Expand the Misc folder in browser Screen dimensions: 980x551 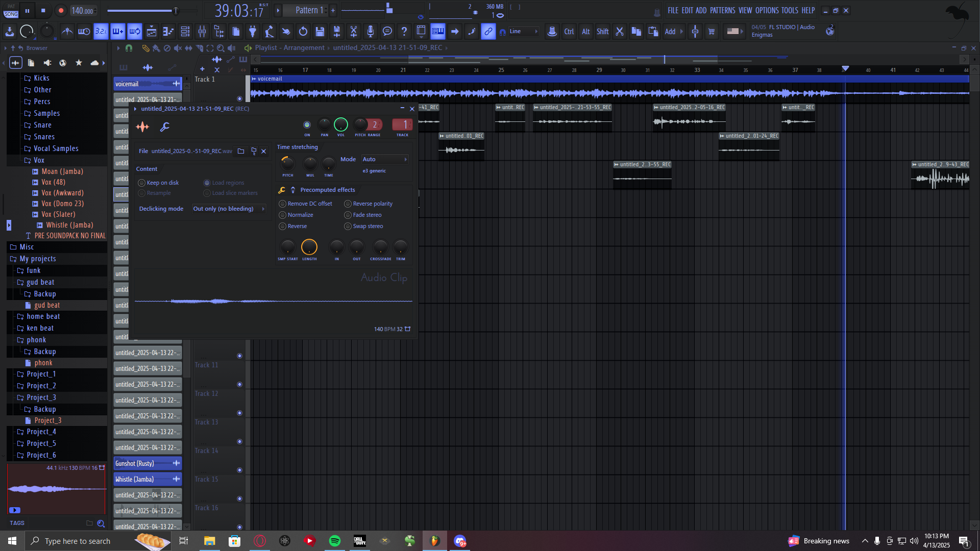click(x=27, y=247)
